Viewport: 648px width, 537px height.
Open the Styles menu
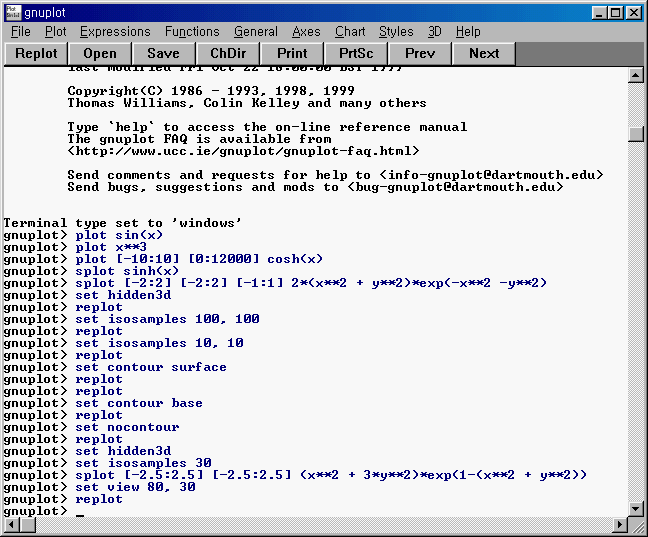pos(396,32)
